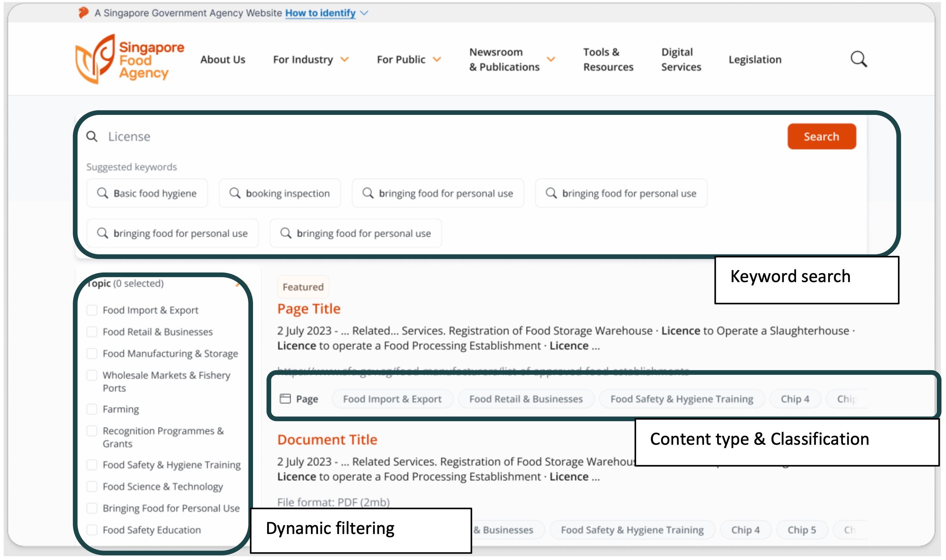Screen dimensions: 946x560
Task: Tick the Farming topic checkbox
Action: coord(92,409)
